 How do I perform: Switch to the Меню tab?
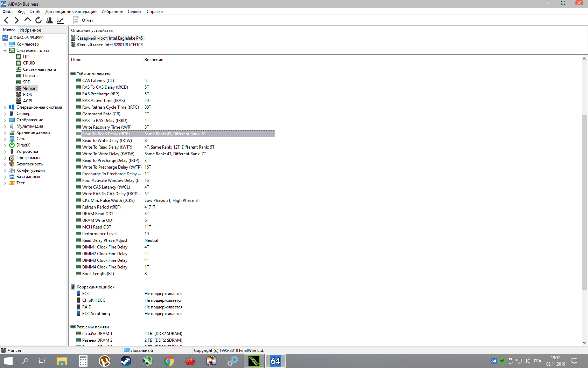coord(9,30)
